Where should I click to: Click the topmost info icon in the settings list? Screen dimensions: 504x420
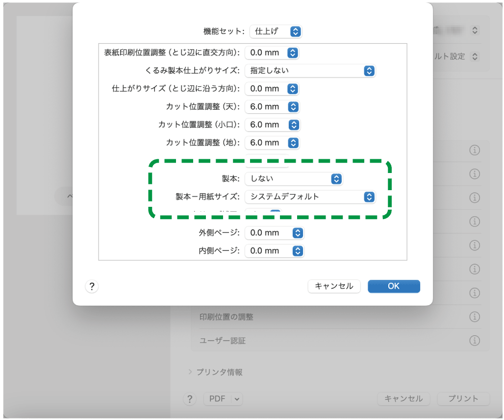475,150
